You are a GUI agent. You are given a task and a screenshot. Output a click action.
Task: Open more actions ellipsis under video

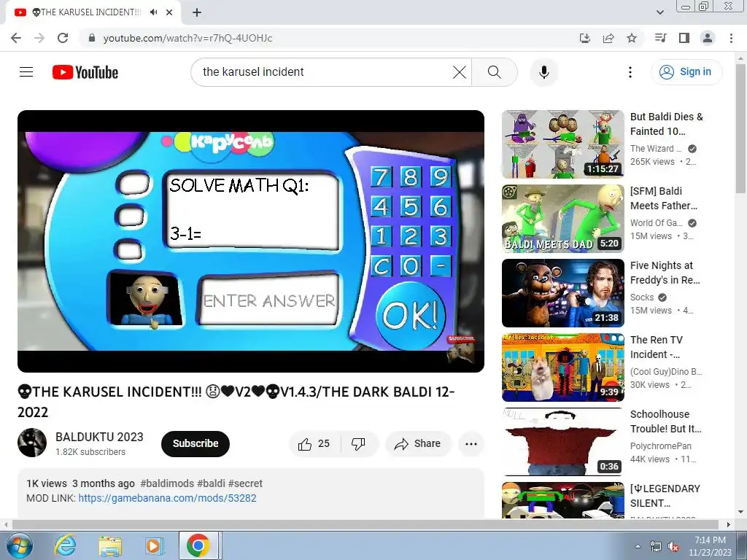471,444
